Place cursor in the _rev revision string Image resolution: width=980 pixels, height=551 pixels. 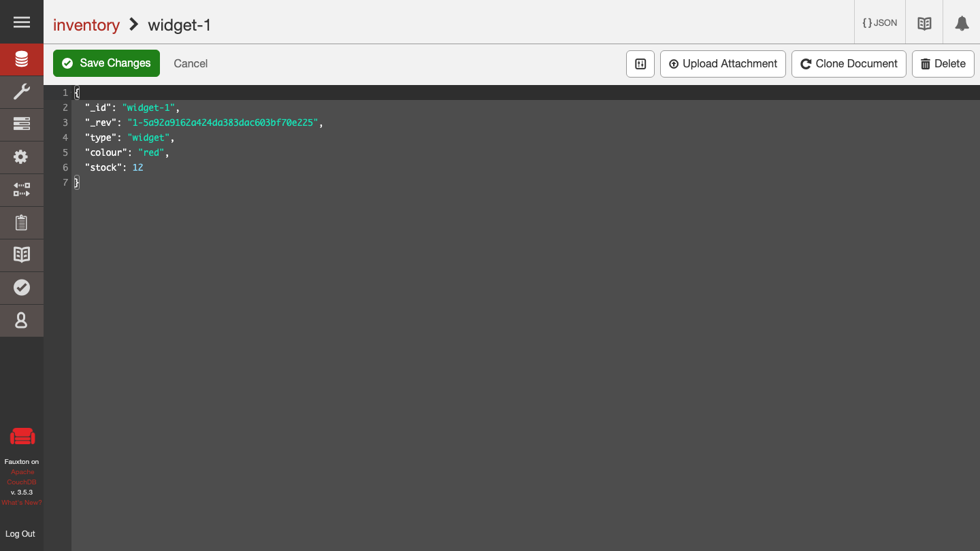(x=223, y=122)
